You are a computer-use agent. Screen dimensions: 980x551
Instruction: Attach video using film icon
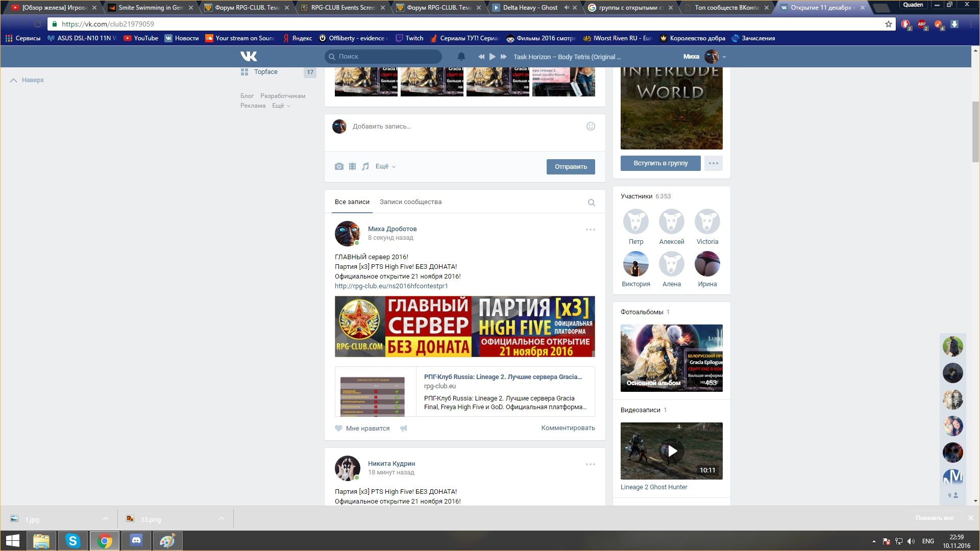[x=352, y=166]
